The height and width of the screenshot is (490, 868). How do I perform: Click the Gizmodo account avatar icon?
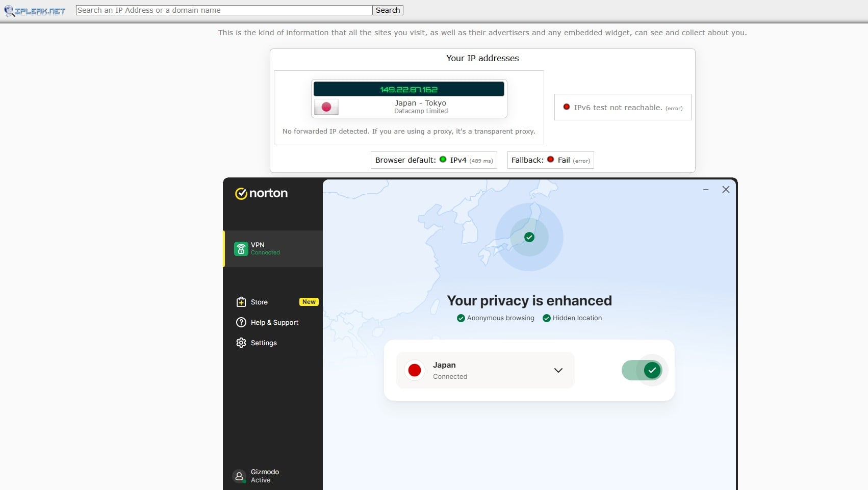point(239,476)
